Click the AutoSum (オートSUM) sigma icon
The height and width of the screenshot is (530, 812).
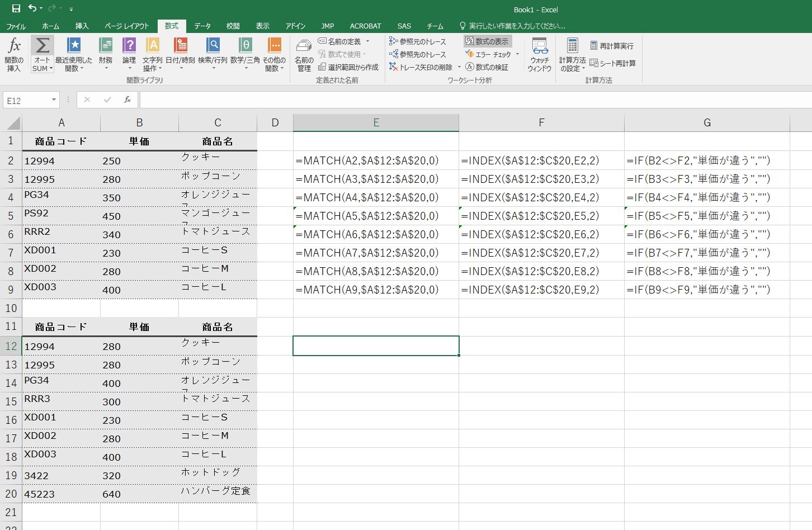tap(43, 47)
